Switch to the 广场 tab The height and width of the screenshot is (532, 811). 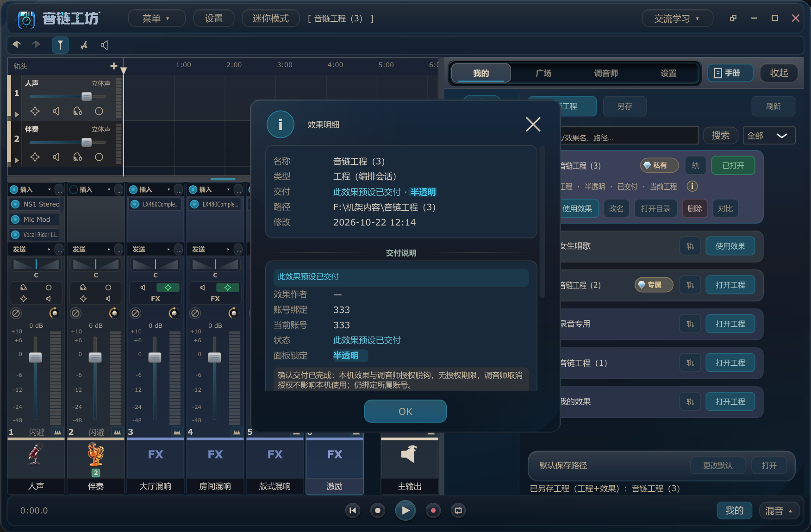(x=543, y=73)
